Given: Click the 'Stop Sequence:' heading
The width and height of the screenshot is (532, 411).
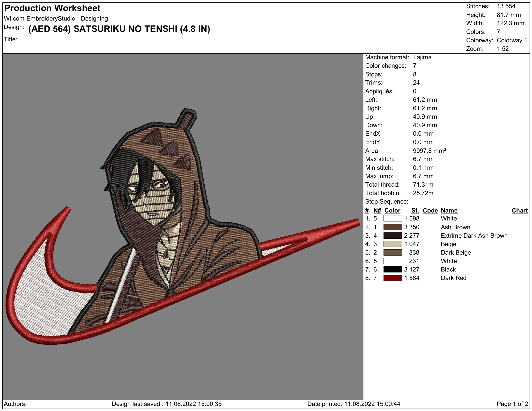Looking at the screenshot, I should click(387, 202).
